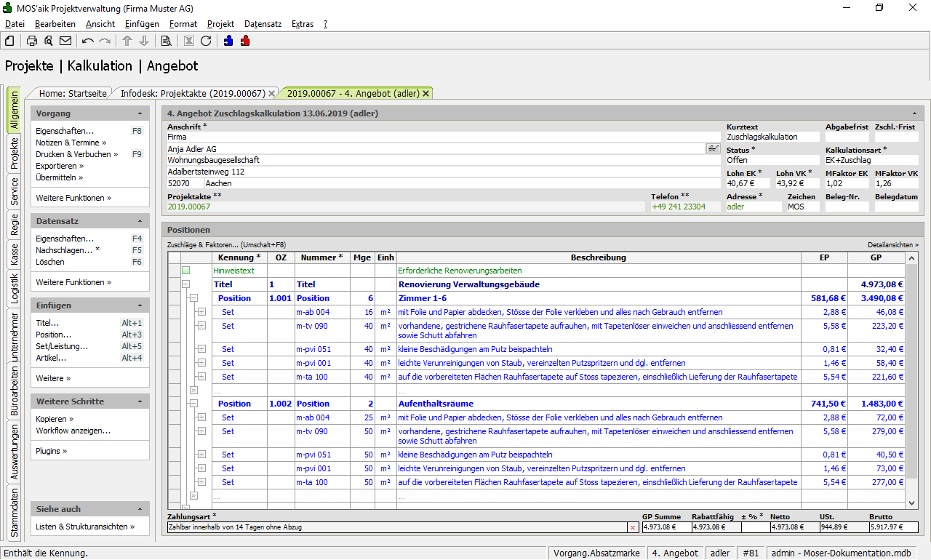Viewport: 931px width, 560px height.
Task: Clear Zahlungsart with the orange X button
Action: click(x=632, y=527)
